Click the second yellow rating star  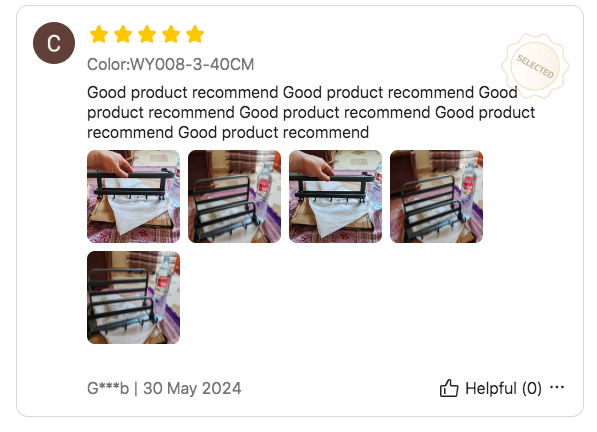(x=123, y=34)
